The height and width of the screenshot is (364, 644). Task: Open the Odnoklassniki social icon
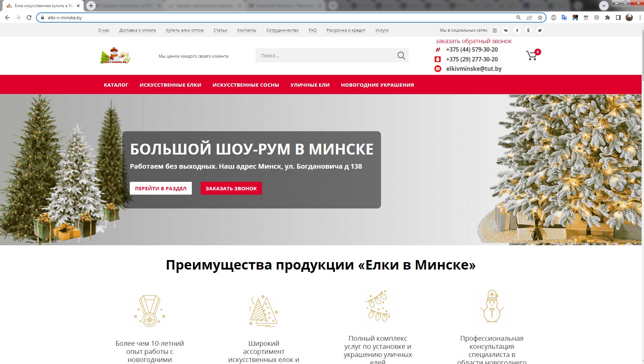point(528,30)
